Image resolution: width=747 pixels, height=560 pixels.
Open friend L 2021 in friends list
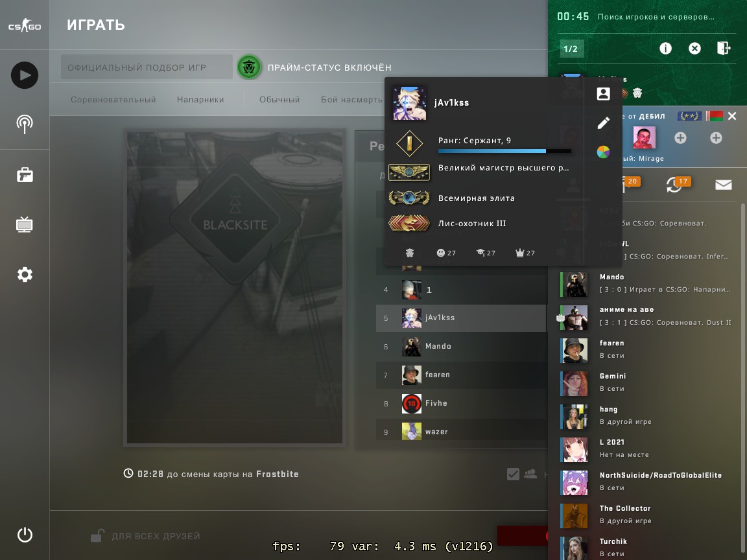point(647,449)
